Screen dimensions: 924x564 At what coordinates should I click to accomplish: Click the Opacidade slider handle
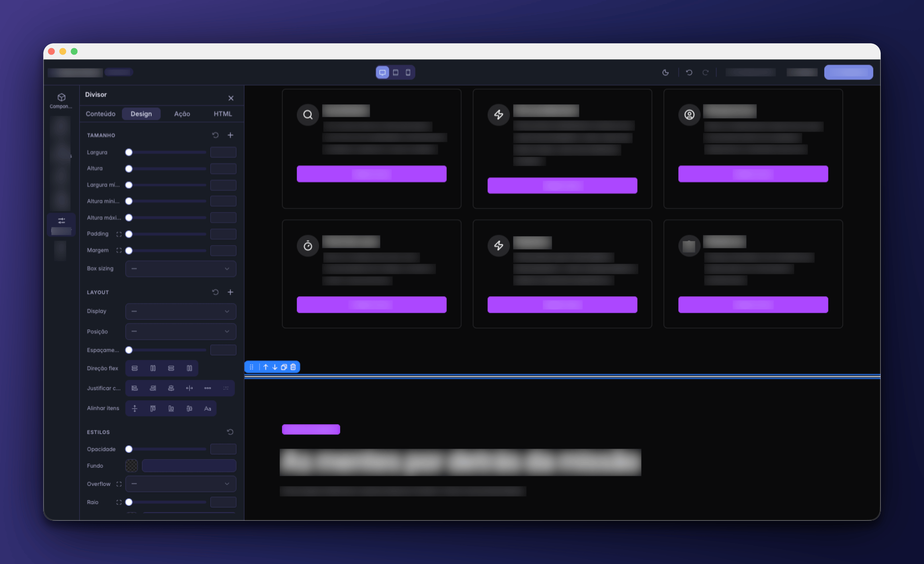pos(129,449)
